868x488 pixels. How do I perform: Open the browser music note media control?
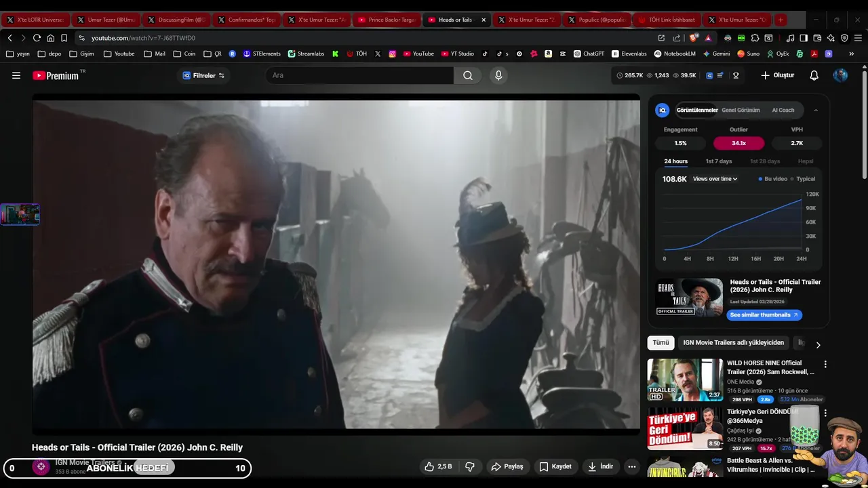(x=790, y=38)
